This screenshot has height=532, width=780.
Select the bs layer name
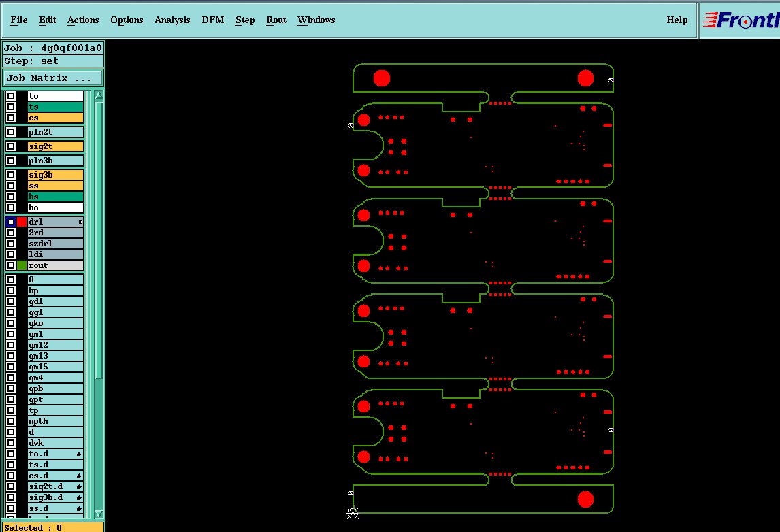[x=55, y=197]
